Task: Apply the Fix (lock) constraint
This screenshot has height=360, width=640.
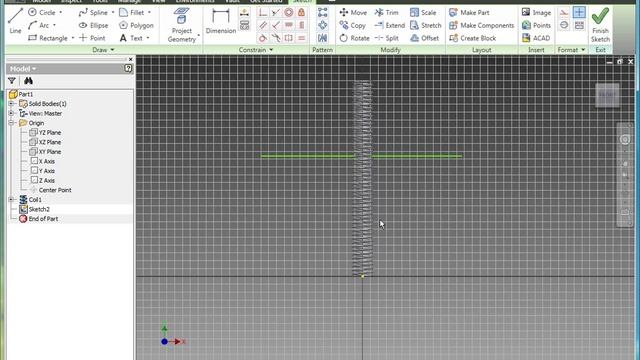Action: (301, 12)
